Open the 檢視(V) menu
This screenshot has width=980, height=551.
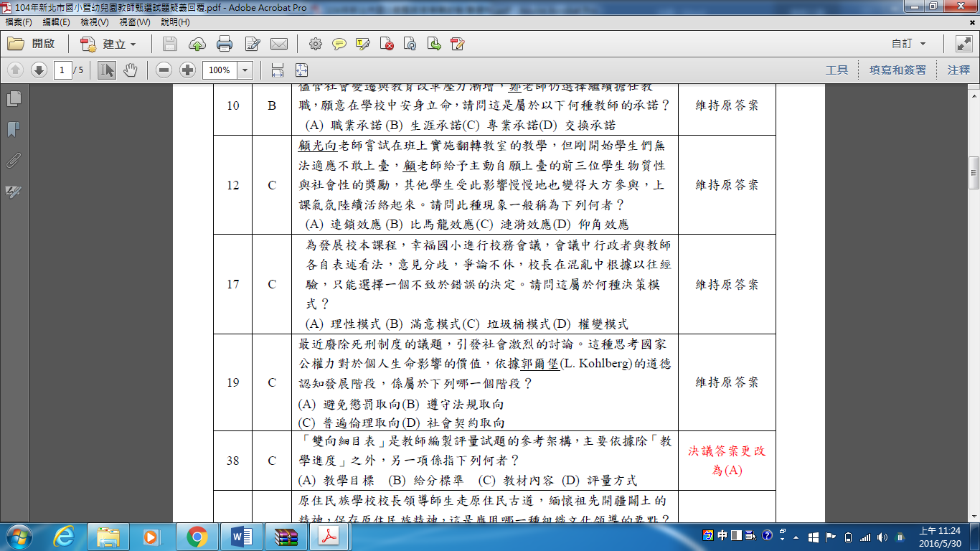coord(95,22)
